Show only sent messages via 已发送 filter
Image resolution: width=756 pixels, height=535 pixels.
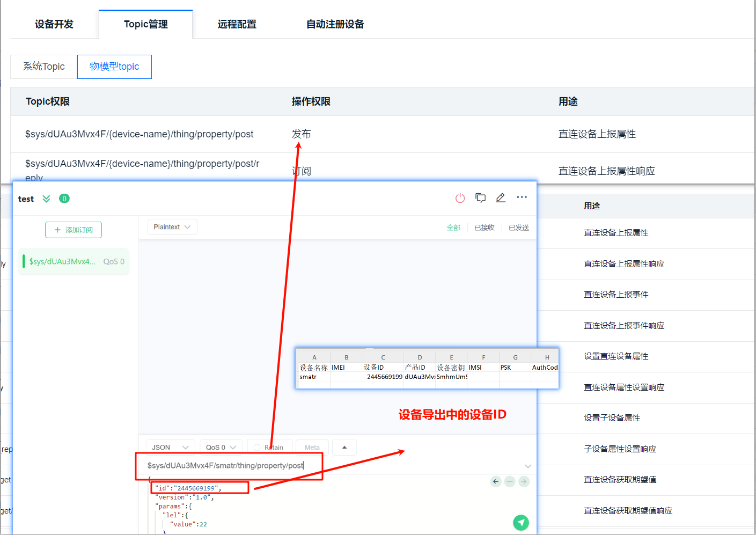coord(518,227)
